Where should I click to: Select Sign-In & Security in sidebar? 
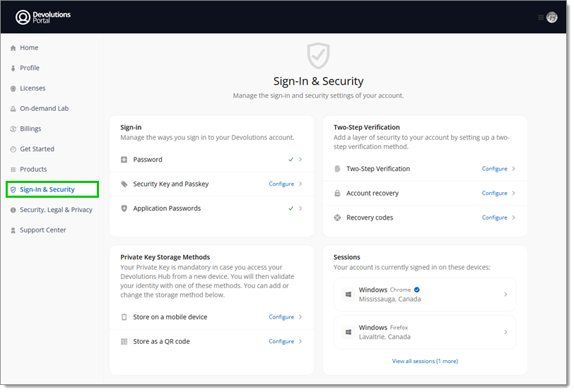[x=52, y=189]
